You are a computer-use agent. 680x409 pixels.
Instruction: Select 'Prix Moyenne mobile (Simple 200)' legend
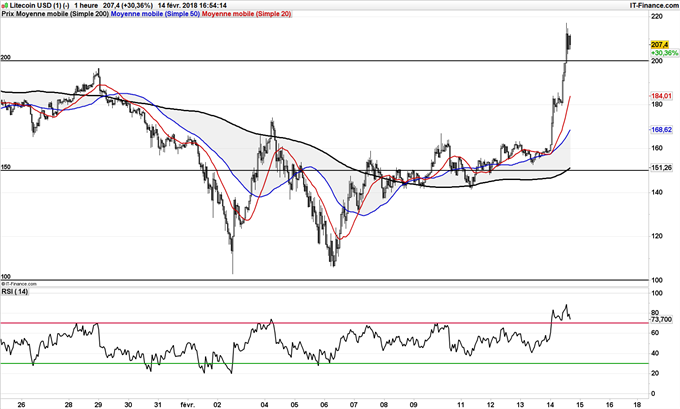coord(56,14)
